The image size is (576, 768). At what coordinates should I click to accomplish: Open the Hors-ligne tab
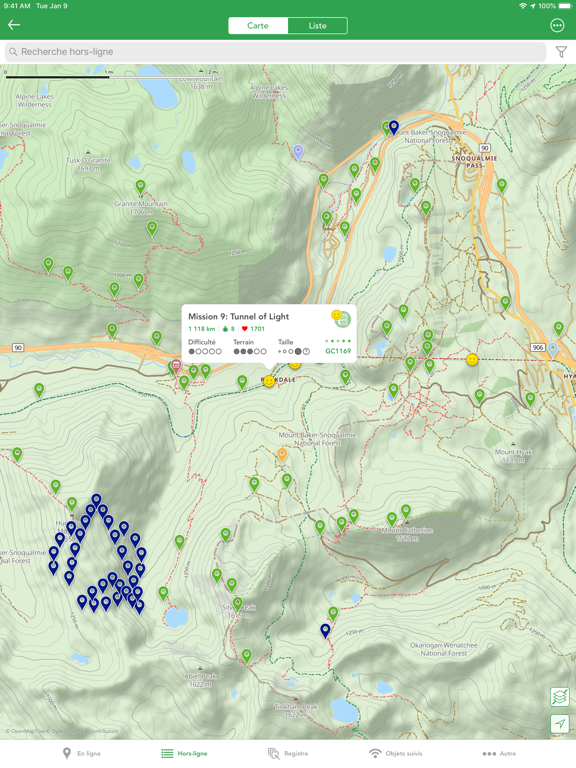point(184,753)
